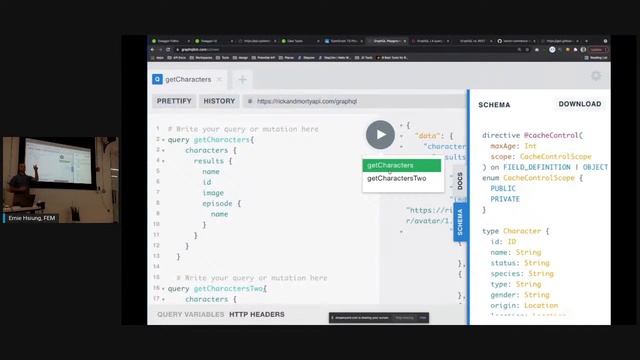Click the PRETTIFY button
Viewport: 640px width, 360px height.
[174, 101]
